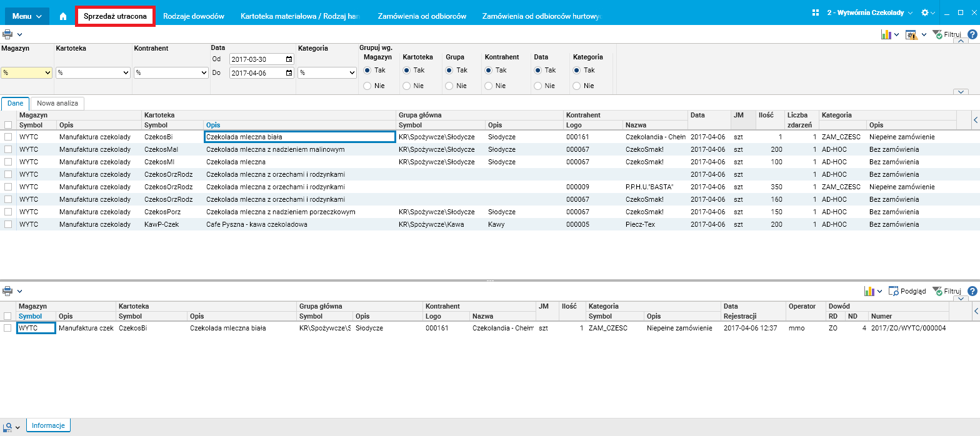
Task: Click the Do date input field
Action: 257,72
